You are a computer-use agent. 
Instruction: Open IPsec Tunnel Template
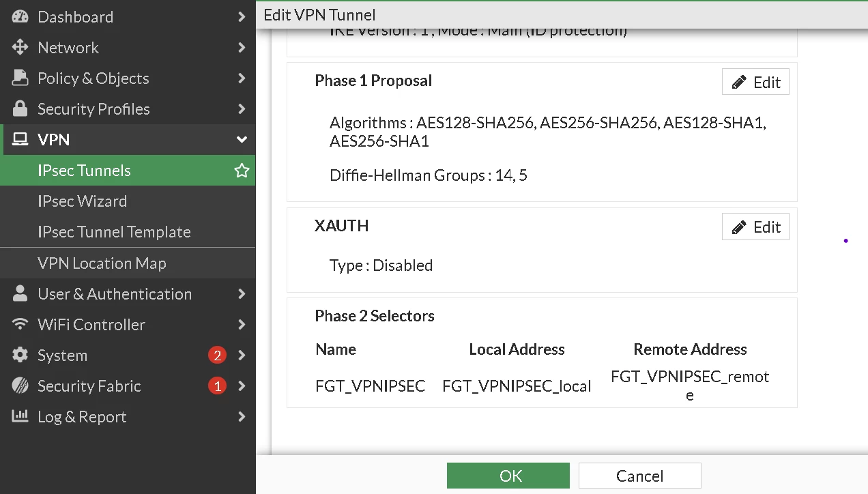(x=128, y=232)
